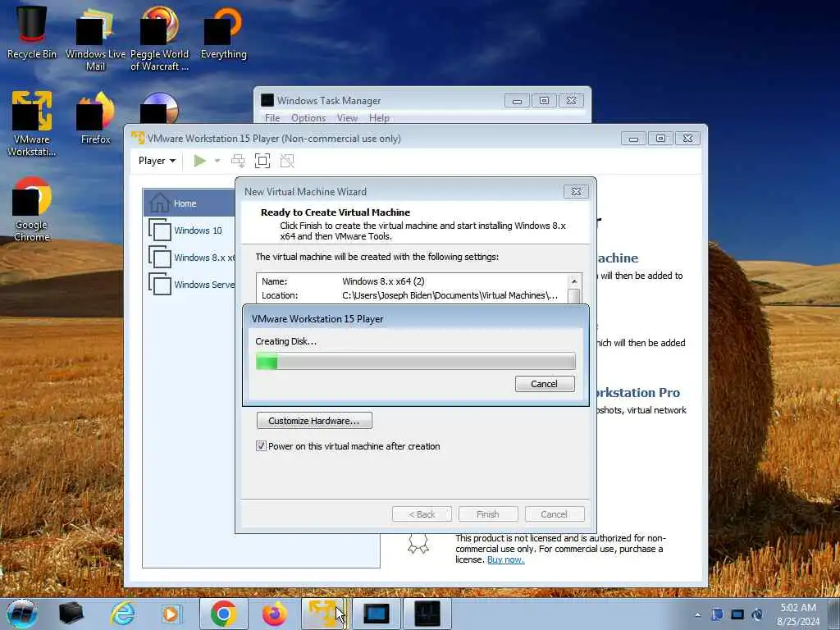Image resolution: width=840 pixels, height=630 pixels.
Task: Toggle Power on this virtual machine after creation
Action: coord(261,445)
